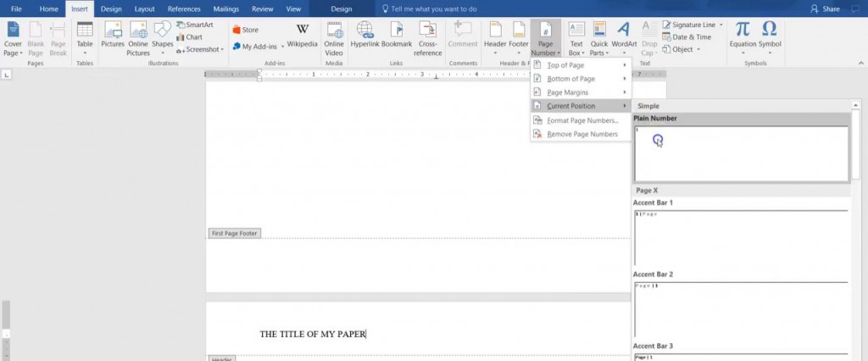This screenshot has width=868, height=361.
Task: Open the Wikipedia add-in
Action: click(x=303, y=36)
